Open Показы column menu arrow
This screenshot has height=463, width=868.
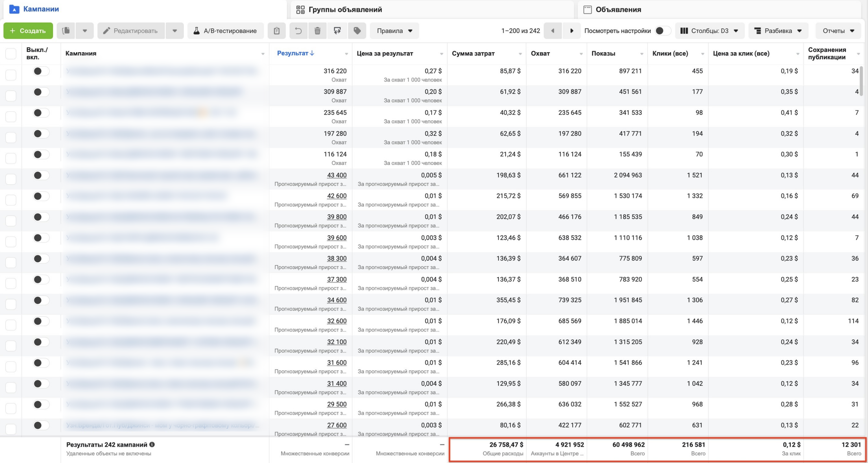642,54
